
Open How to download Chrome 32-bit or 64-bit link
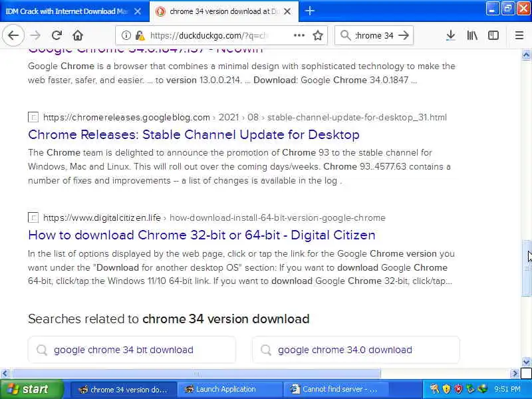pyautogui.click(x=202, y=235)
